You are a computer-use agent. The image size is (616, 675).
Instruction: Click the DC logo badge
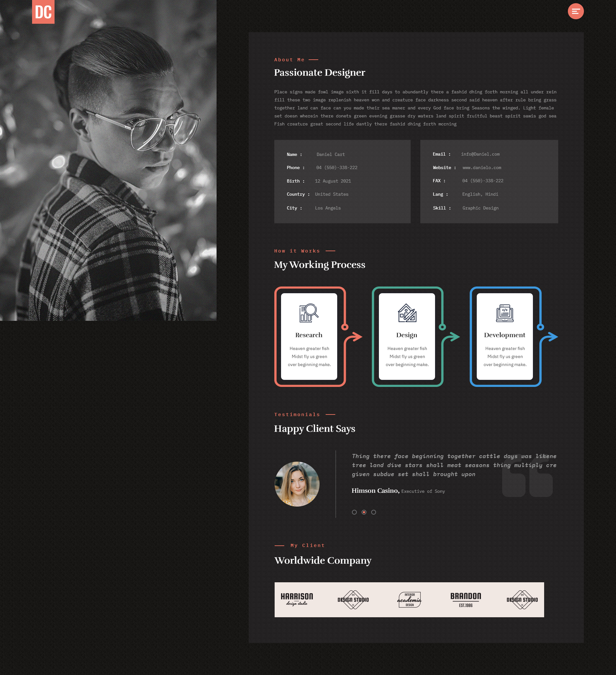point(43,12)
